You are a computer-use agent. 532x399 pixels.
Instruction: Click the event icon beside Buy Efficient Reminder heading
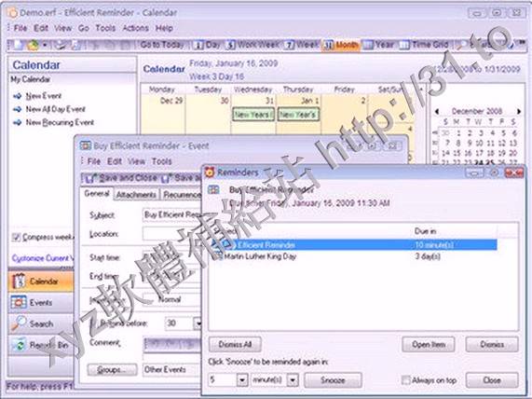pyautogui.click(x=213, y=189)
